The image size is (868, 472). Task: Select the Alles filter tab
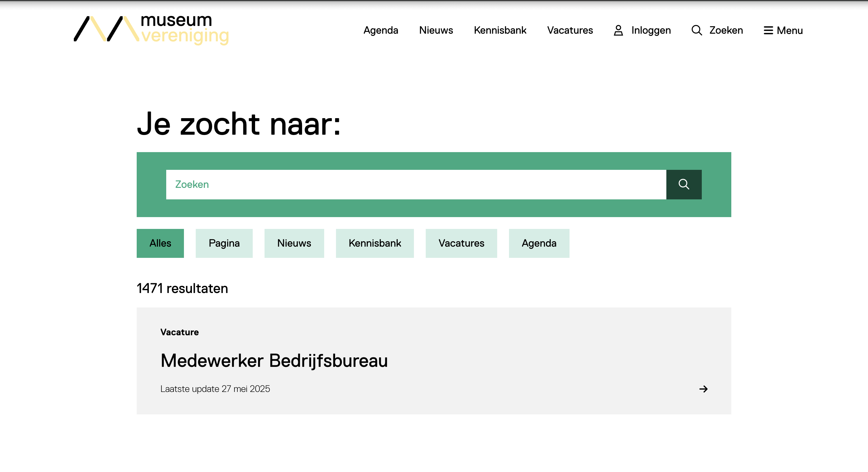click(x=160, y=243)
